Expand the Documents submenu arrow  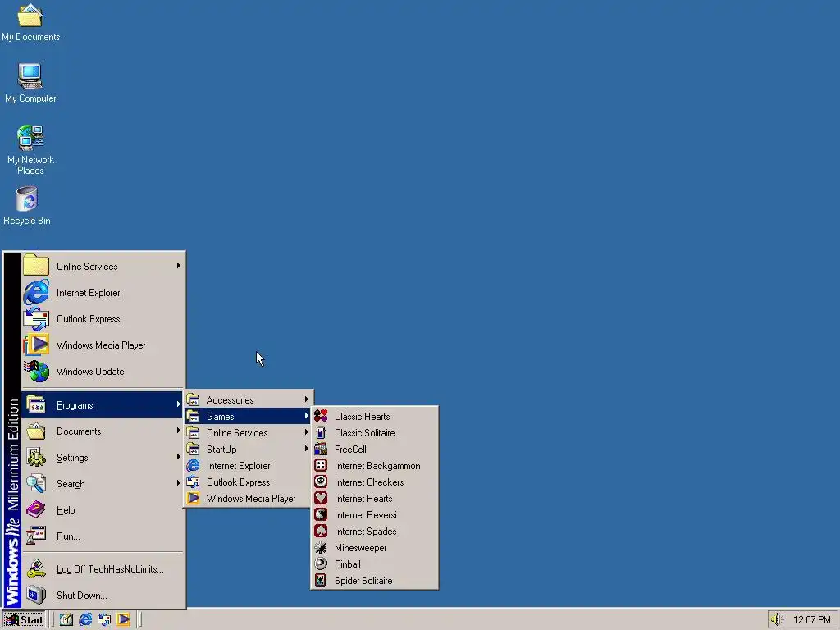click(x=178, y=431)
